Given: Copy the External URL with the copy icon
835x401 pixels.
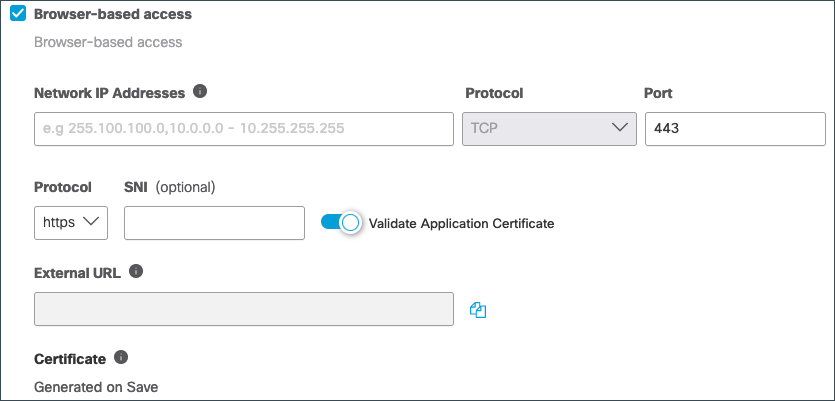Looking at the screenshot, I should pos(478,310).
